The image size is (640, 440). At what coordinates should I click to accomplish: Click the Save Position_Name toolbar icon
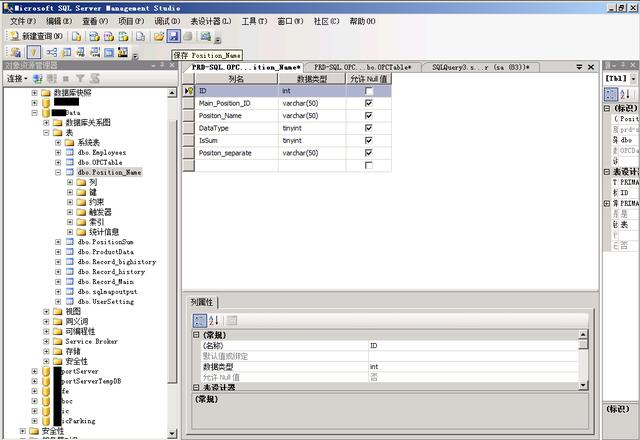(x=173, y=36)
